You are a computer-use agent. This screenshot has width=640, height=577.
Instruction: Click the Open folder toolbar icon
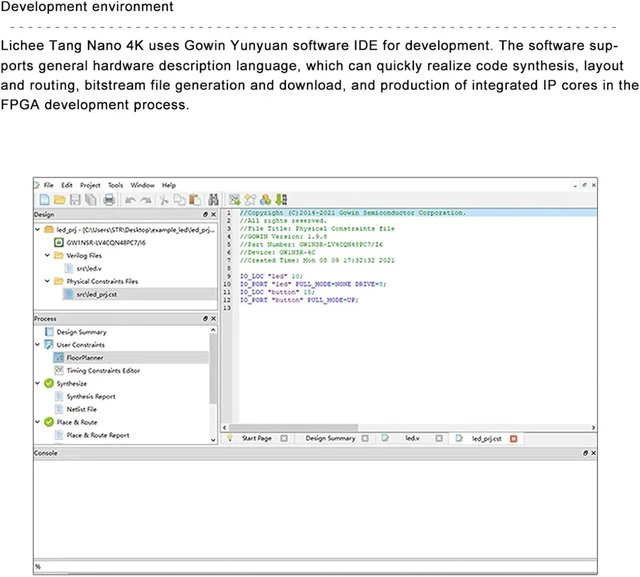[60, 200]
